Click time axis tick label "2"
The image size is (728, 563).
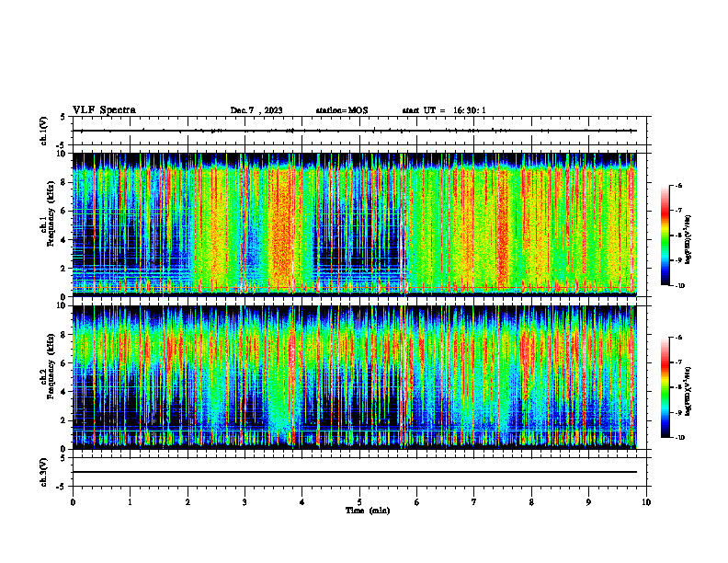(x=188, y=502)
